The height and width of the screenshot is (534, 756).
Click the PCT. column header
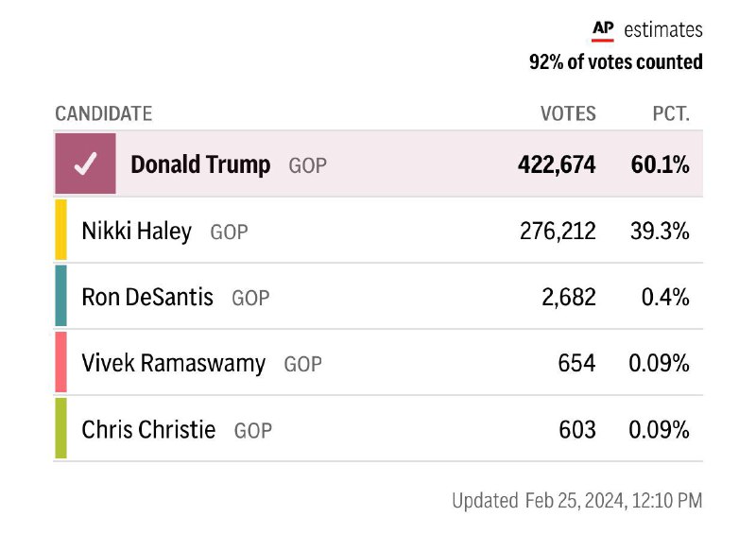coord(671,113)
